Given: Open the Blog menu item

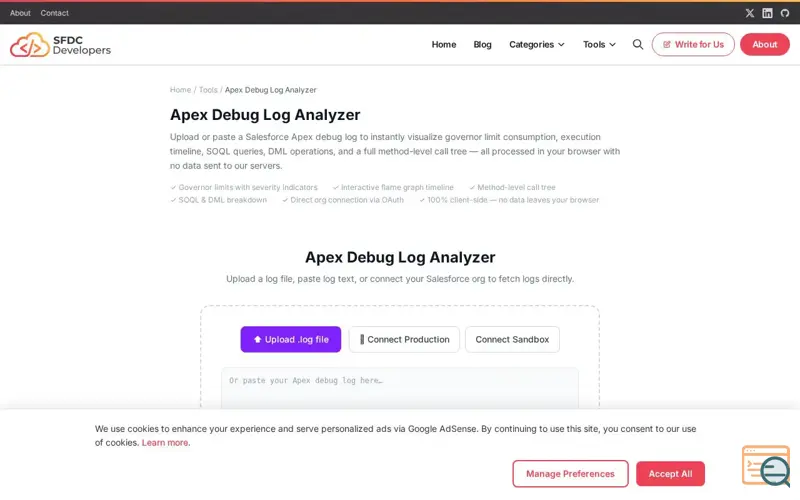Looking at the screenshot, I should [482, 44].
